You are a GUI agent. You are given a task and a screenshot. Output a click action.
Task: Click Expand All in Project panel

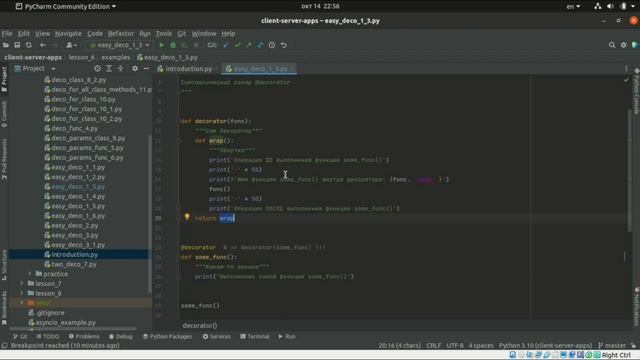click(109, 69)
